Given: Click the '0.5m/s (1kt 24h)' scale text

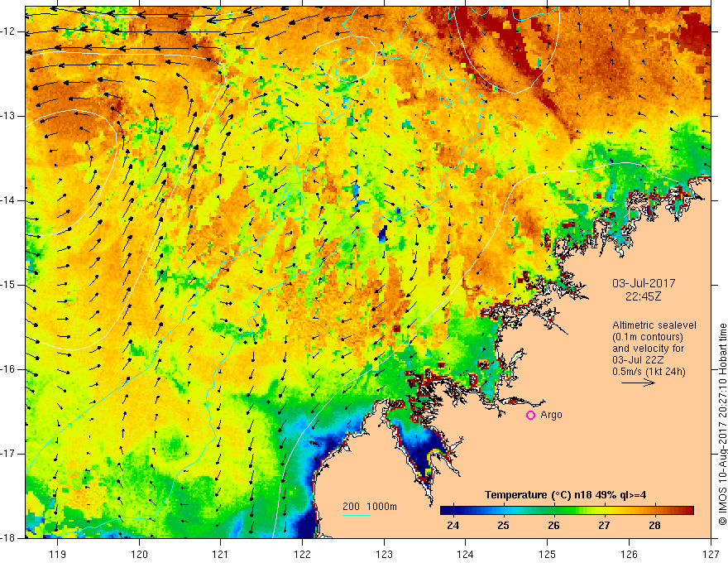Looking at the screenshot, I should 649,372.
